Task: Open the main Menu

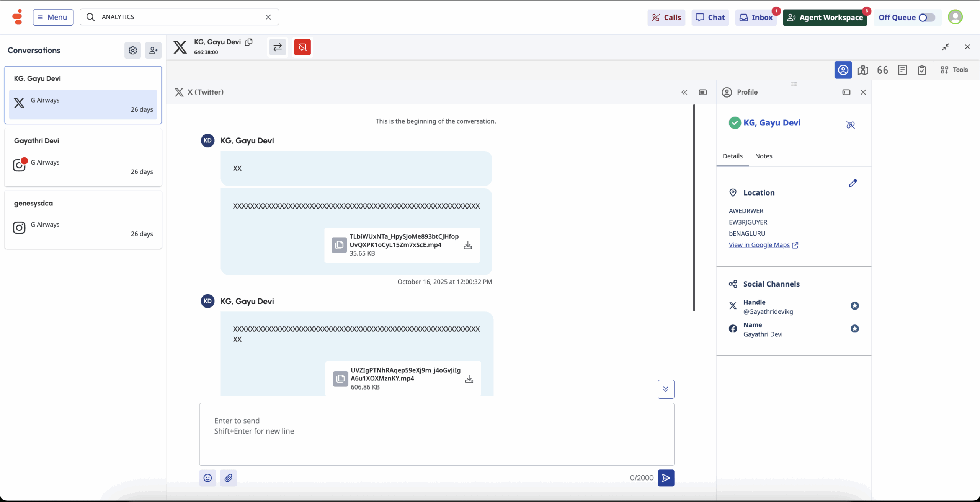Action: pos(53,17)
